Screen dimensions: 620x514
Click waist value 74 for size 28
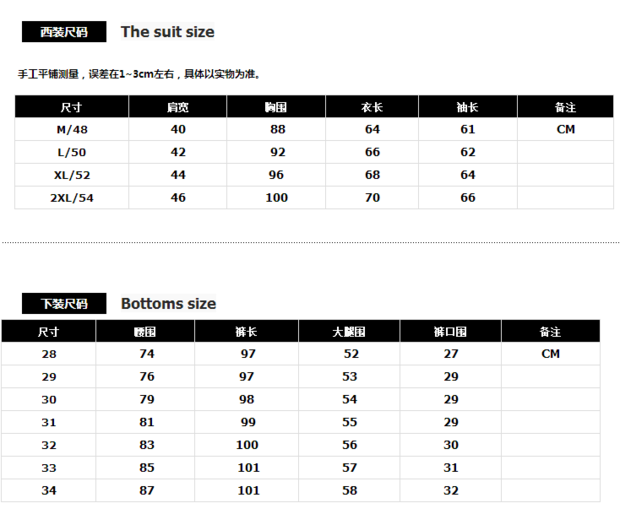(147, 354)
